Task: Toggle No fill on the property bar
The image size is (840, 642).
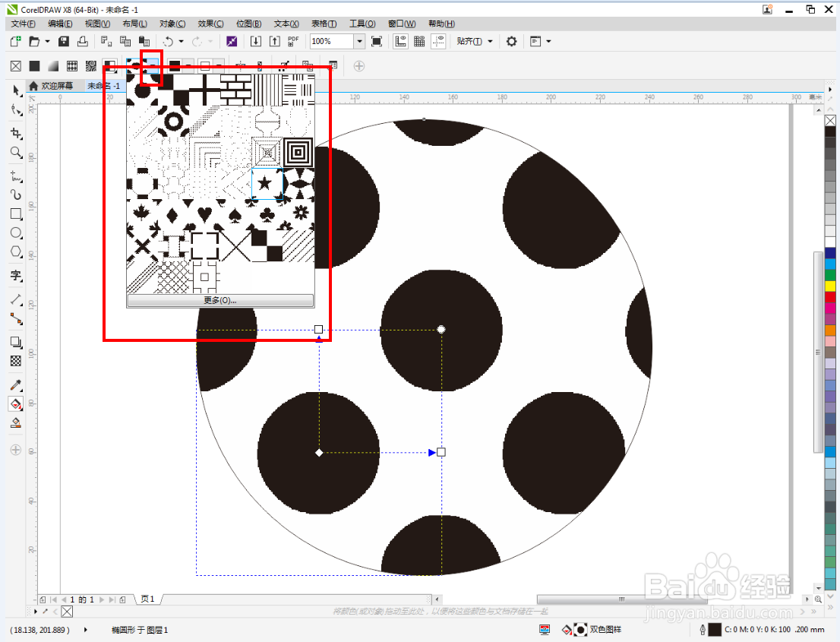Action: (x=16, y=66)
